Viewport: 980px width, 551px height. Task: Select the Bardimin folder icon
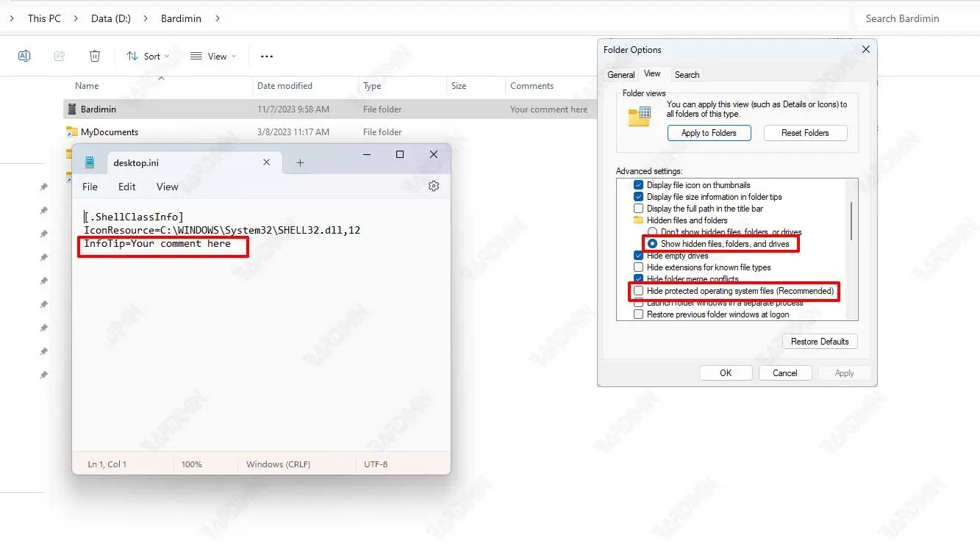(71, 109)
